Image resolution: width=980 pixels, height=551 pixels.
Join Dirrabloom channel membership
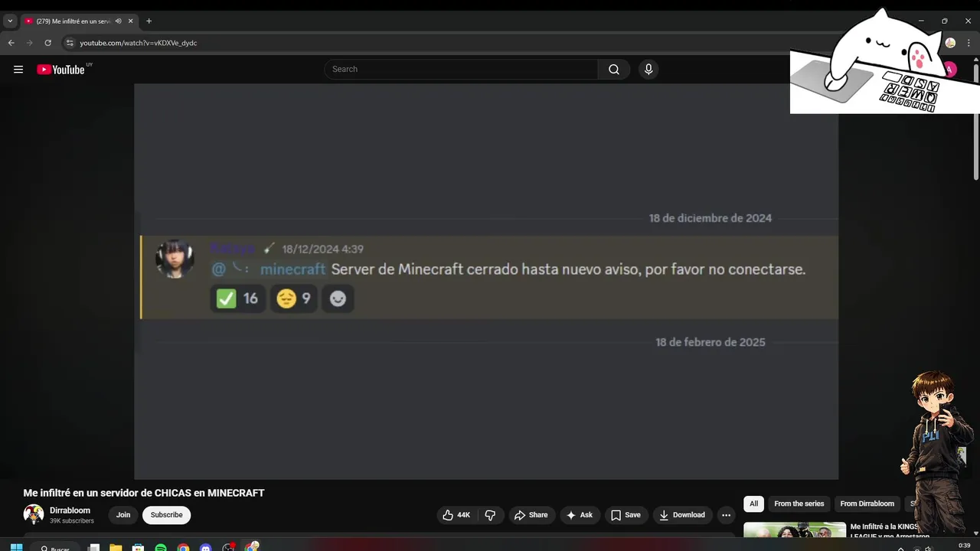click(x=123, y=515)
